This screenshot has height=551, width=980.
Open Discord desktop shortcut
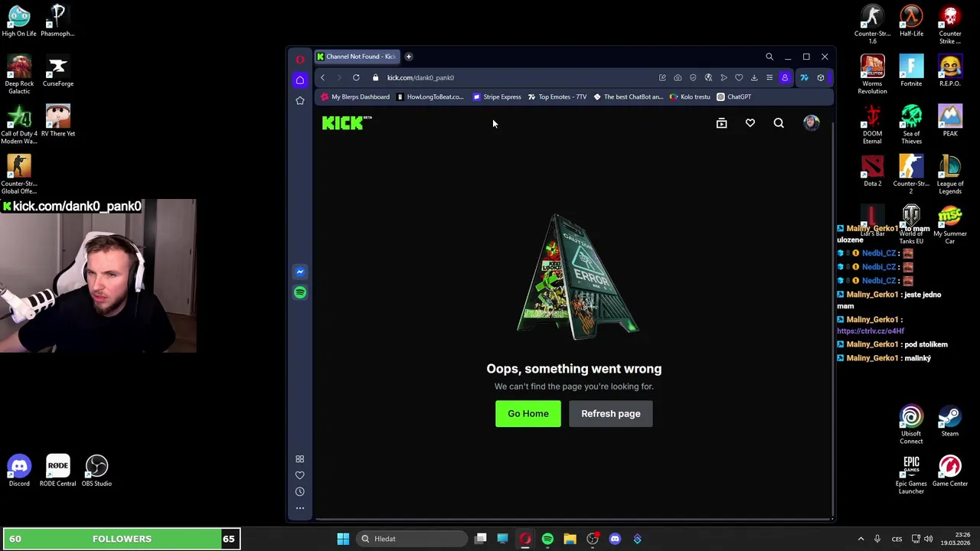pyautogui.click(x=19, y=471)
